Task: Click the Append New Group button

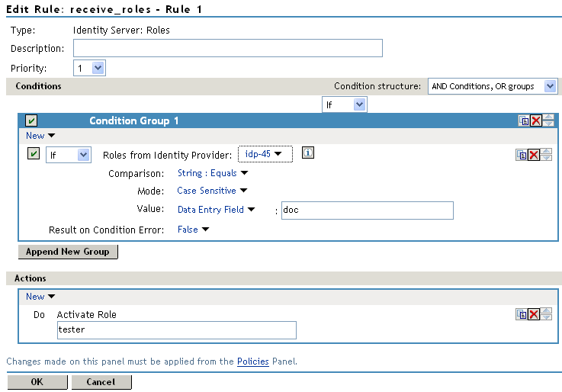Action: click(68, 252)
